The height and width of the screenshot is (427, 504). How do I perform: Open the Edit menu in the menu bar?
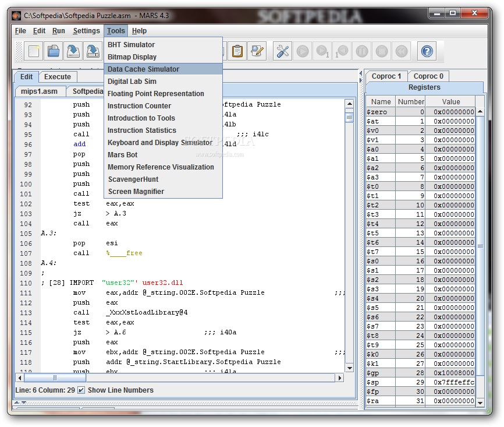click(39, 31)
